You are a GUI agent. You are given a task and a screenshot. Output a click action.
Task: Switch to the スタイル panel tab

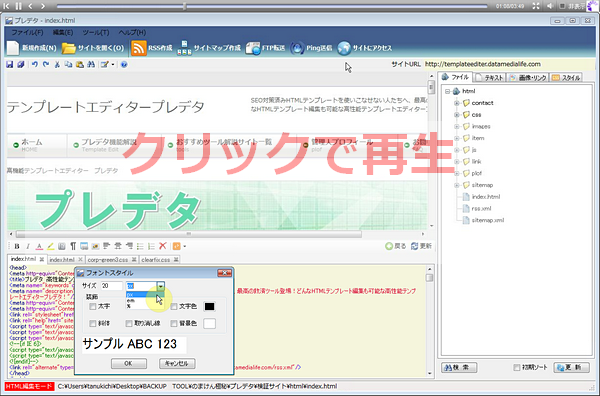pos(566,78)
